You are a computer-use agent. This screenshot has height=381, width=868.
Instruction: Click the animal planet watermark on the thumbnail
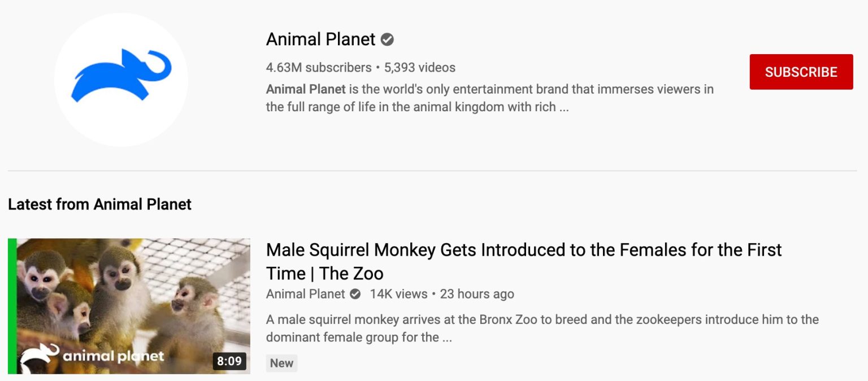point(96,356)
